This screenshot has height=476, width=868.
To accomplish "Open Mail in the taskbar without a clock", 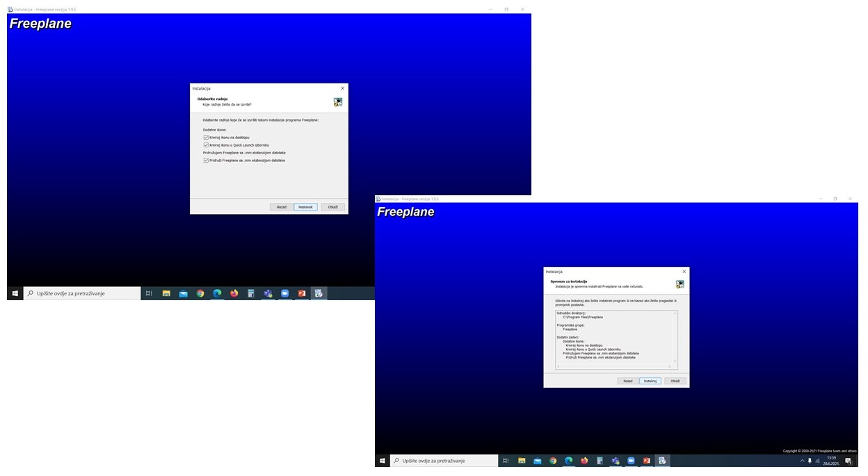I will tap(183, 293).
